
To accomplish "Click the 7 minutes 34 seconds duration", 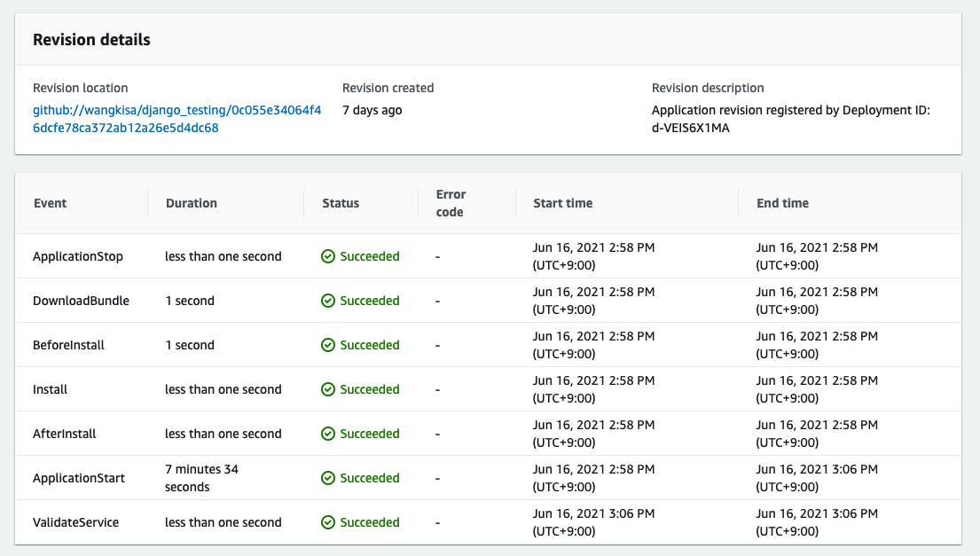I will click(x=201, y=478).
